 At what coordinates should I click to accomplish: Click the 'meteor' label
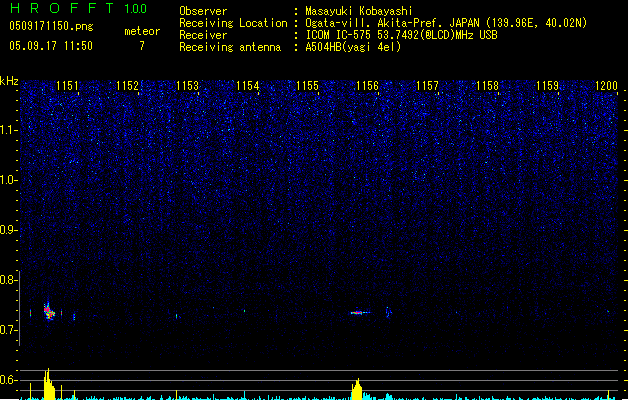coord(142,31)
